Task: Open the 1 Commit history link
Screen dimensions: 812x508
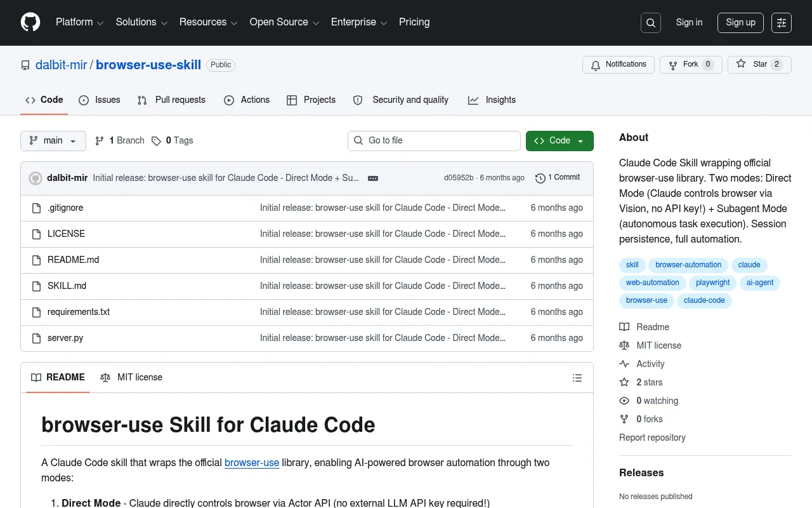Action: click(558, 178)
